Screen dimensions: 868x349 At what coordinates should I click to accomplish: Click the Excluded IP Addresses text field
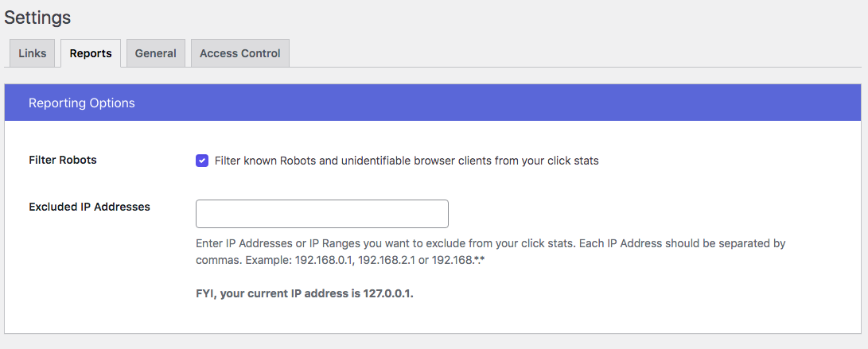click(321, 214)
